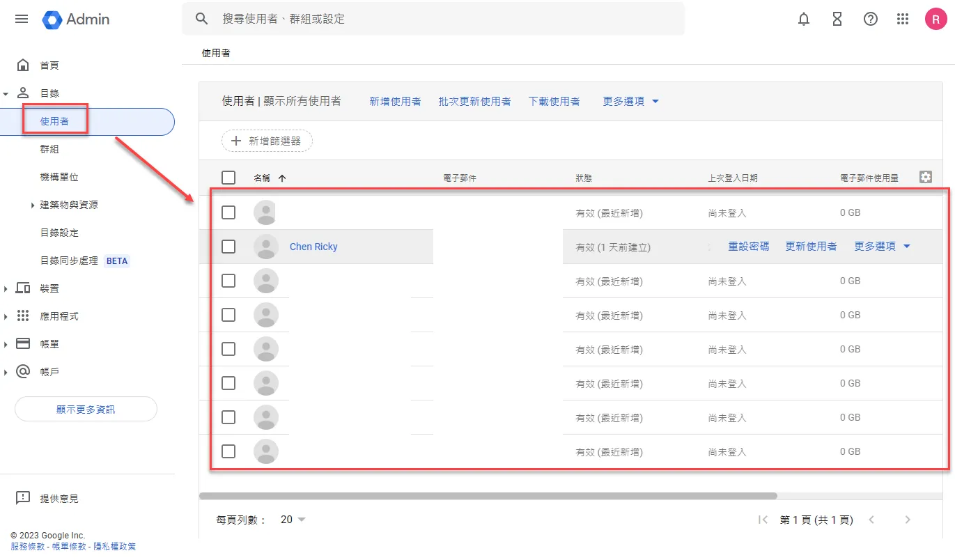Click the search magnifier icon
Image resolution: width=955 pixels, height=560 pixels.
tap(202, 19)
